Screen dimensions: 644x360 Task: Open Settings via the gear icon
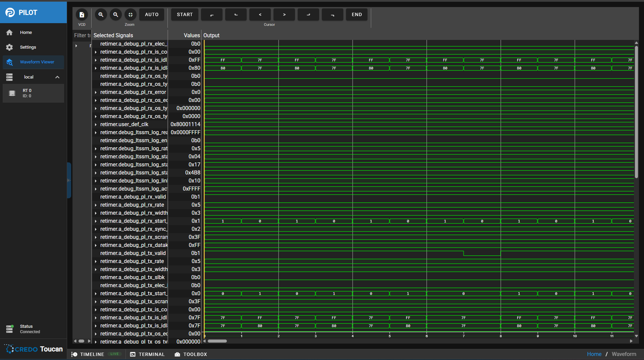[9, 47]
